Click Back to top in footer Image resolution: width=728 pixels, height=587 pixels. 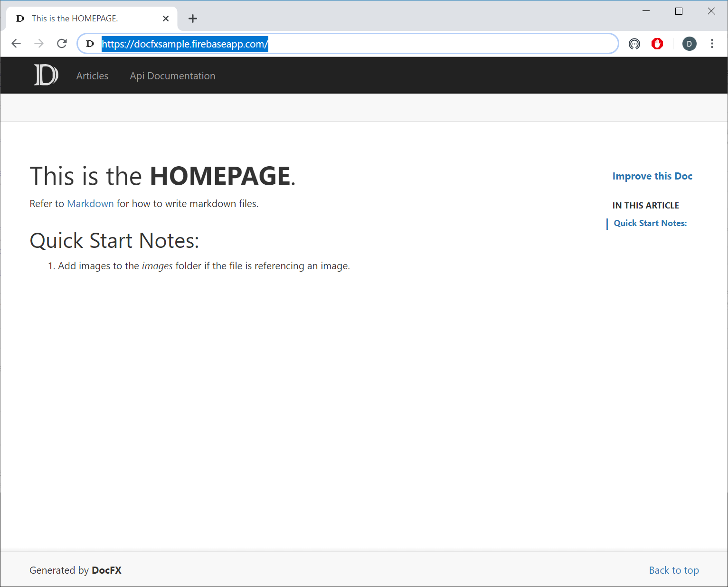pos(673,570)
